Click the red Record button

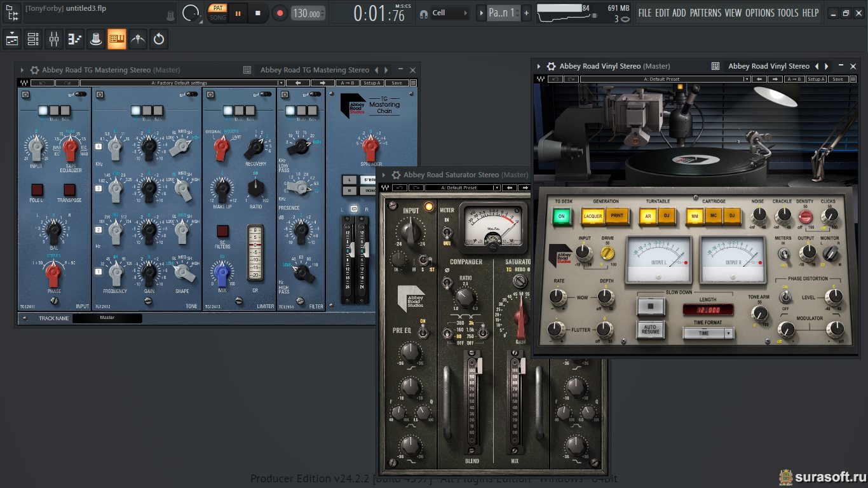click(280, 13)
